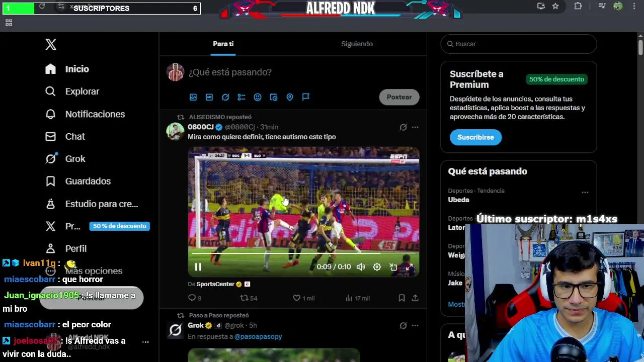This screenshot has width=644, height=362.
Task: Open the Paso a Paso reposteó link
Action: [x=219, y=315]
